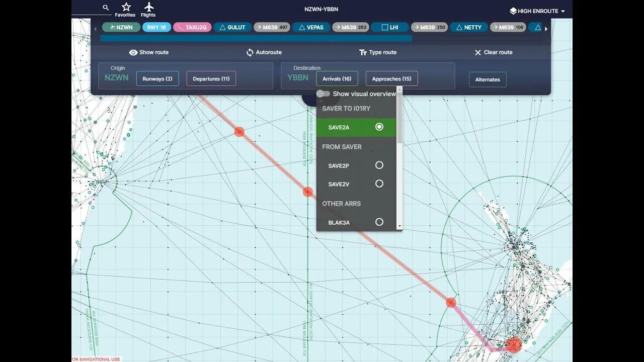Image resolution: width=644 pixels, height=362 pixels.
Task: Open Favorites star icon
Action: [x=125, y=10]
